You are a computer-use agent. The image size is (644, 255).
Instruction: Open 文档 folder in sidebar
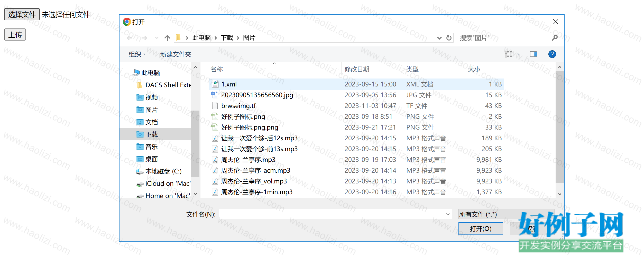click(147, 122)
